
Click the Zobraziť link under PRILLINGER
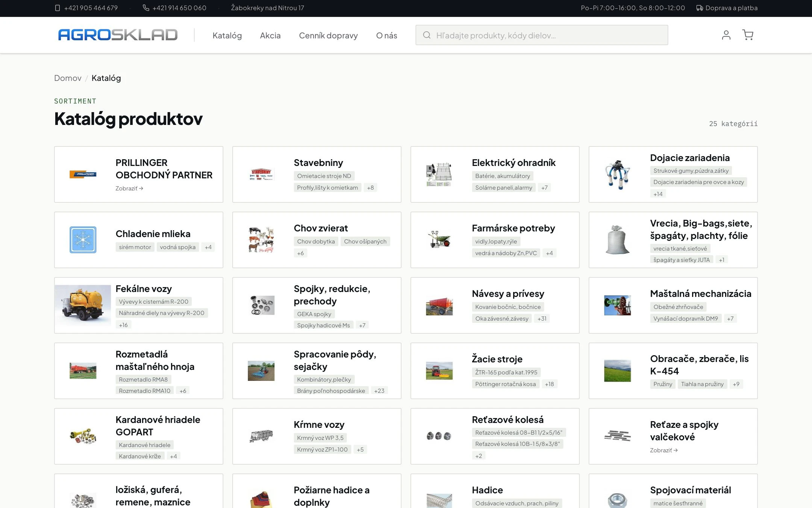(129, 188)
